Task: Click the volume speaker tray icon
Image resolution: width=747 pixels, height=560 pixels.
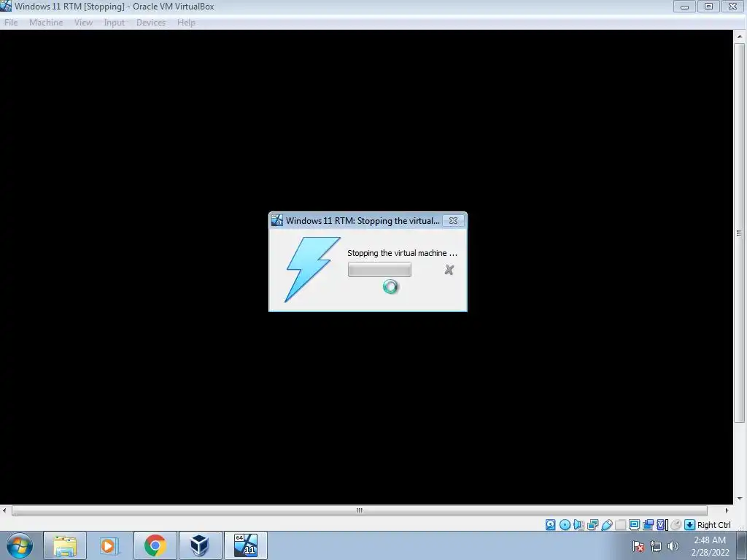Action: point(673,546)
